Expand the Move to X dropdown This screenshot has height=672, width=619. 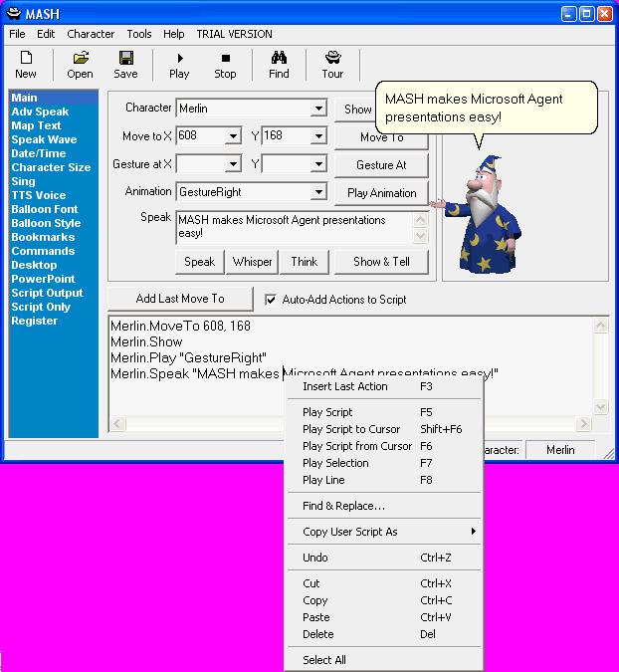pos(233,136)
